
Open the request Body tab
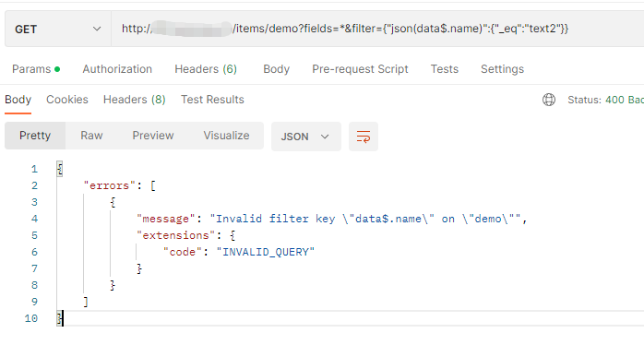[277, 69]
